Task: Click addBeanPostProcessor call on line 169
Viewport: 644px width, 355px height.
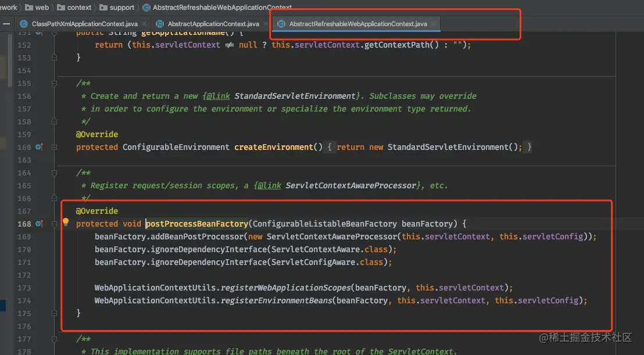Action: (197, 236)
